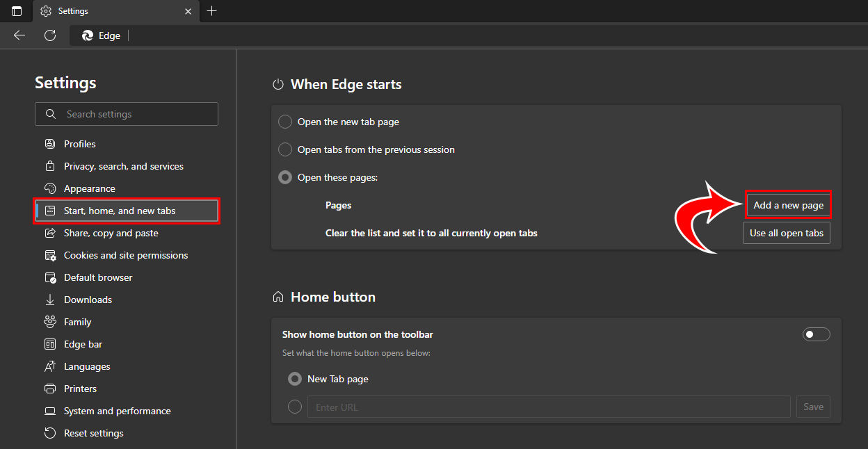Select the Family settings entry
This screenshot has height=449, width=868.
77,322
